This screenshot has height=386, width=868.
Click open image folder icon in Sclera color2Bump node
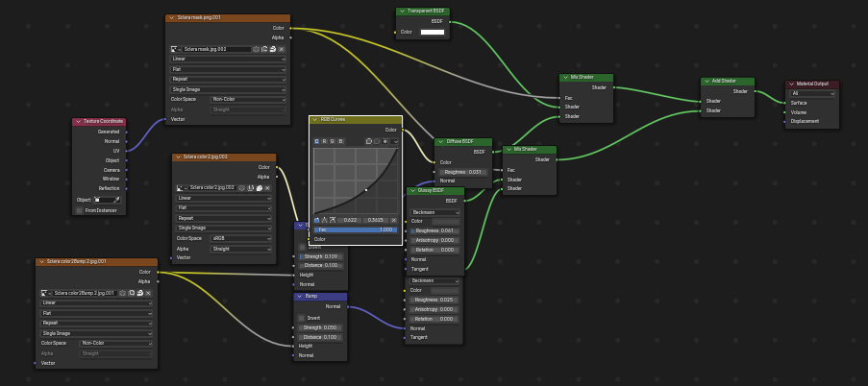pyautogui.click(x=139, y=293)
